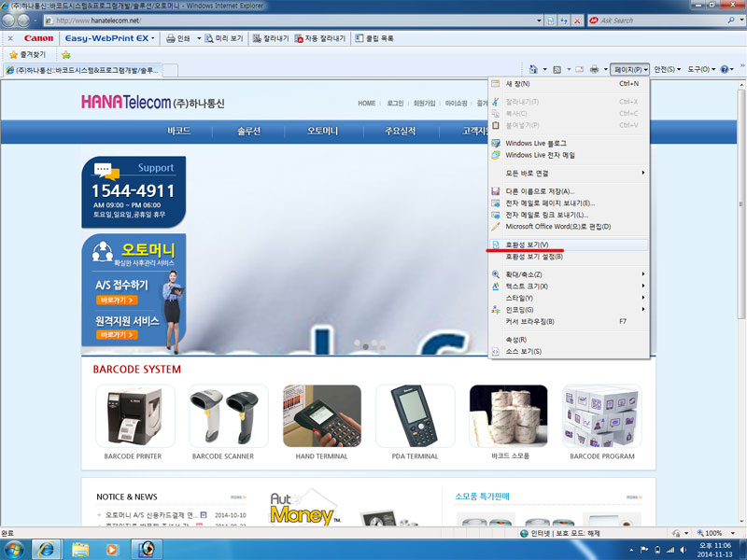Click the HANA Telecom logo
Screen dimensions: 747x560
(x=153, y=102)
